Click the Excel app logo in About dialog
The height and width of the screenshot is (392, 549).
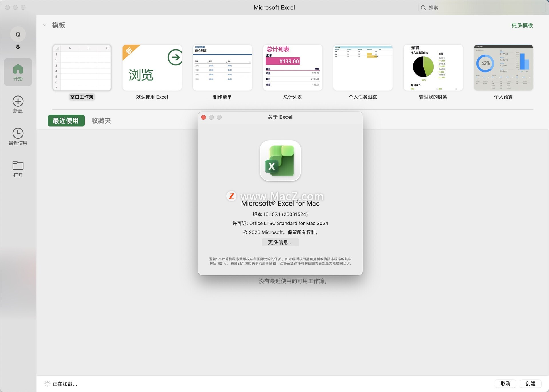click(x=280, y=161)
